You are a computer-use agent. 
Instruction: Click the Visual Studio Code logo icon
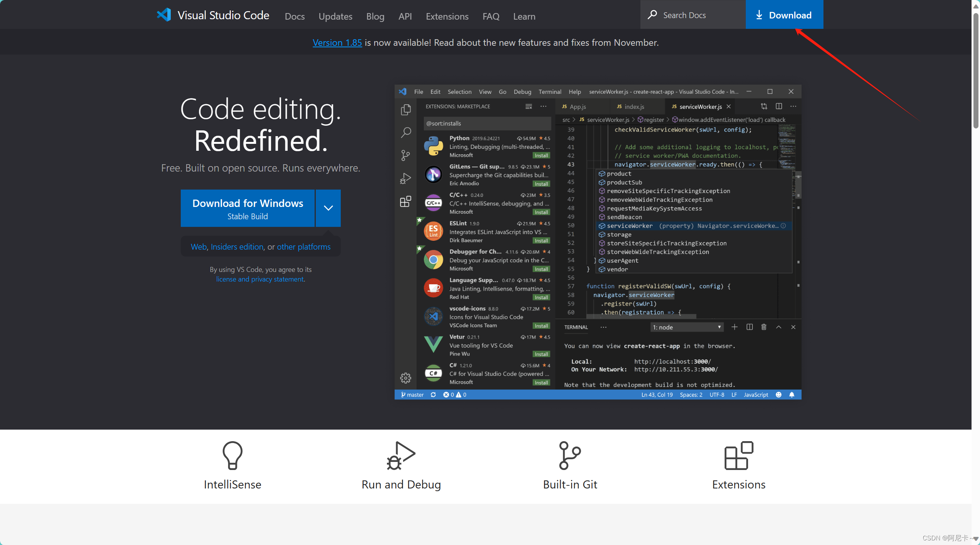coord(164,15)
